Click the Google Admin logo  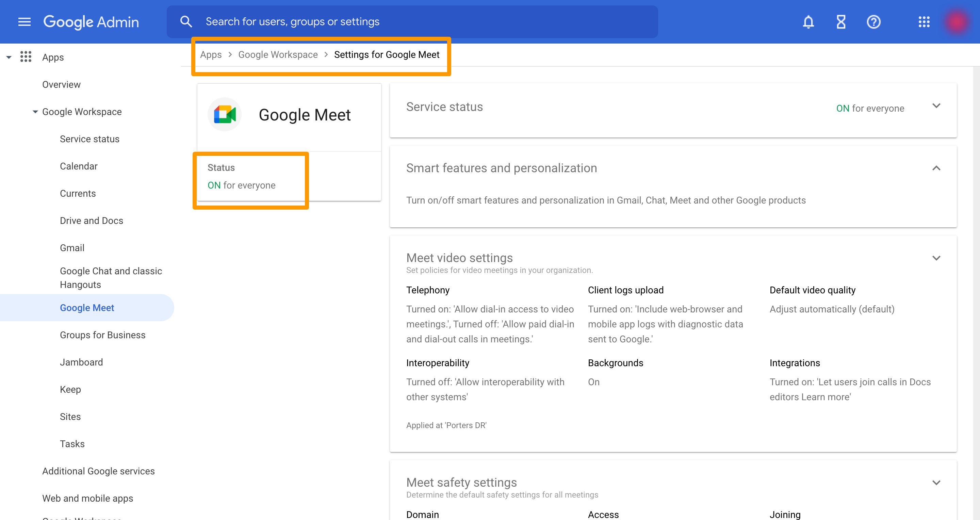91,22
